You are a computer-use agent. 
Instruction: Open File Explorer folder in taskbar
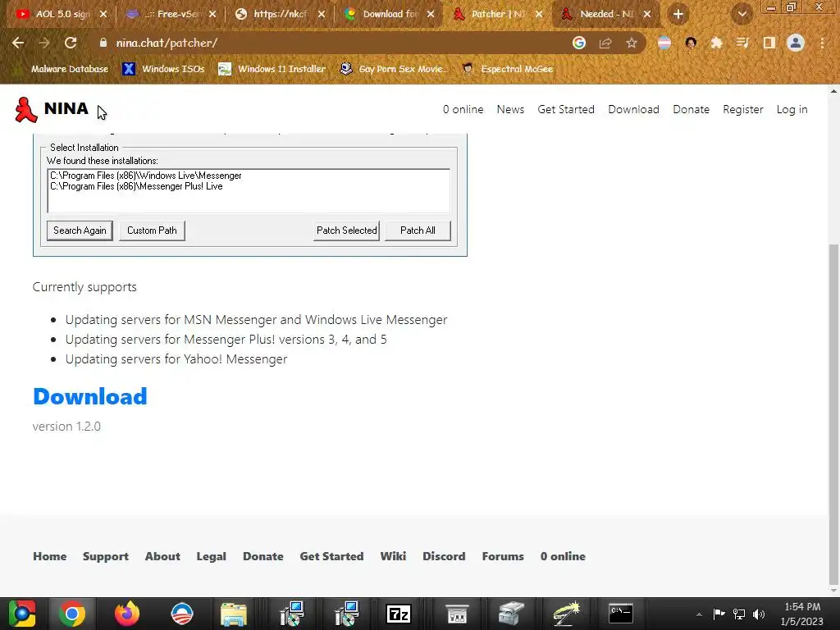234,614
